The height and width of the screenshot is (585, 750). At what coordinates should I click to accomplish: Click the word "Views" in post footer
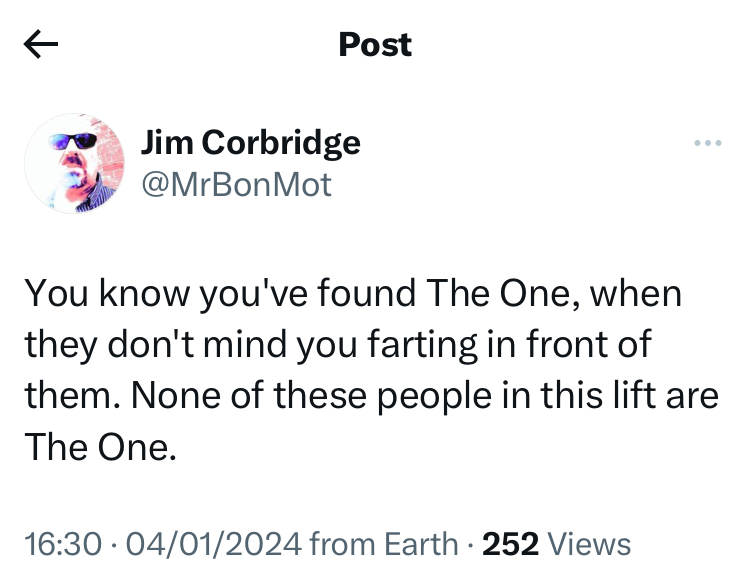tap(590, 544)
